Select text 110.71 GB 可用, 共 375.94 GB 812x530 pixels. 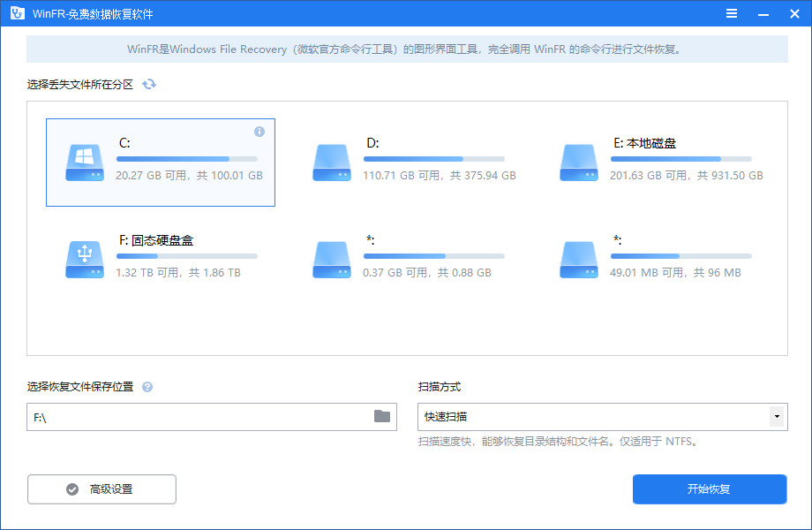point(440,176)
